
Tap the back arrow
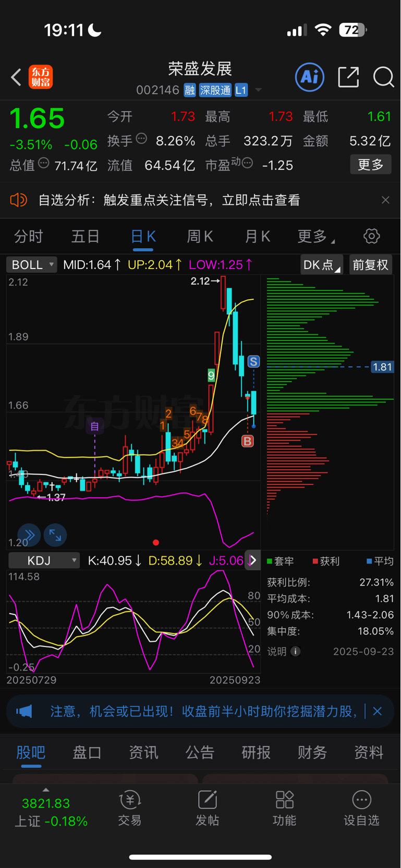(16, 77)
